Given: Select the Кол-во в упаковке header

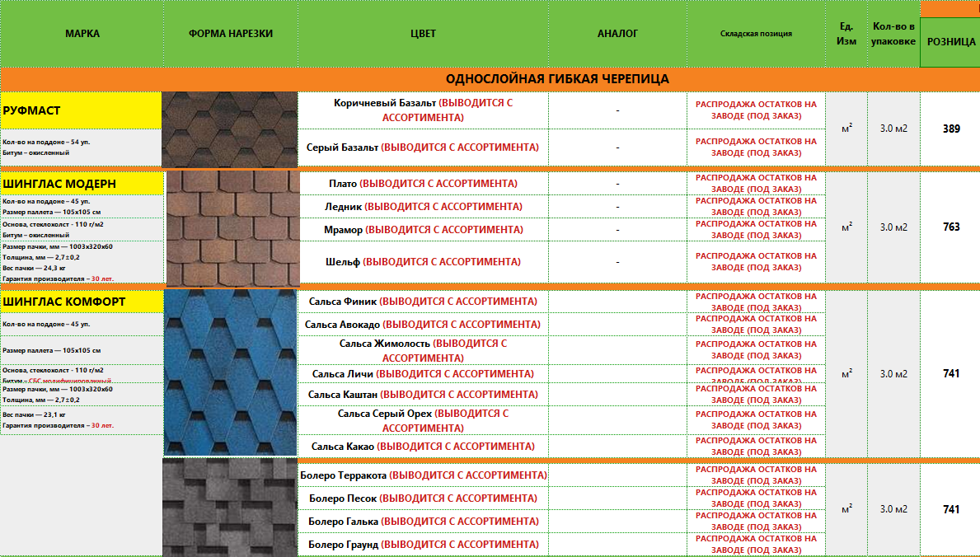Looking at the screenshot, I should (x=893, y=34).
